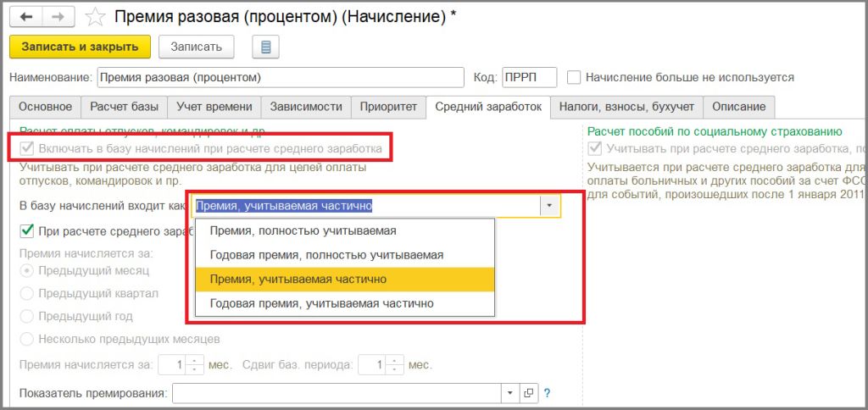The width and height of the screenshot is (868, 410).
Task: Open the Налоги, взносы, бухучет tab
Action: pyautogui.click(x=626, y=107)
